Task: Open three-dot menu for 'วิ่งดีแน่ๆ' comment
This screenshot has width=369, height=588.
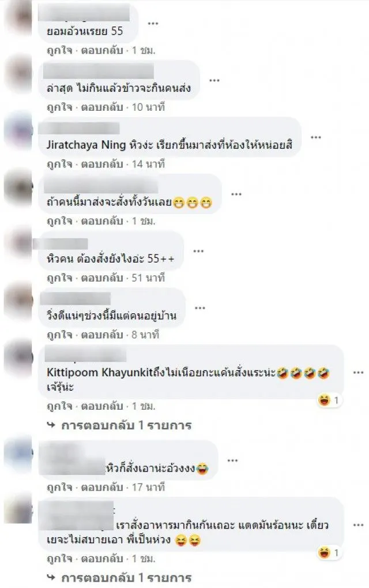Action: click(200, 308)
